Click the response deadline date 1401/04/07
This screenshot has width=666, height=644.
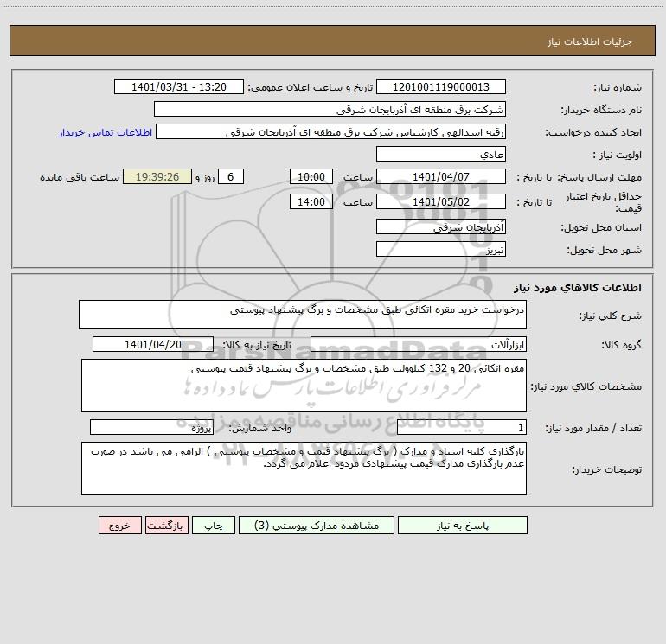pyautogui.click(x=441, y=176)
